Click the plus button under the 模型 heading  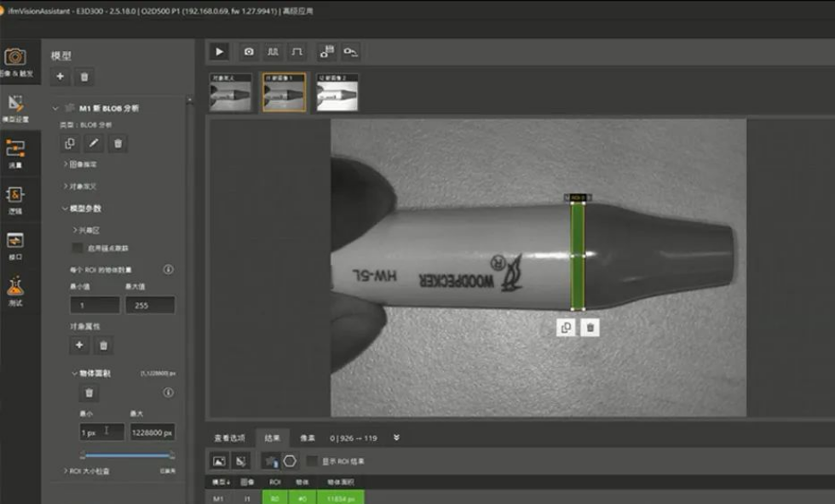60,77
